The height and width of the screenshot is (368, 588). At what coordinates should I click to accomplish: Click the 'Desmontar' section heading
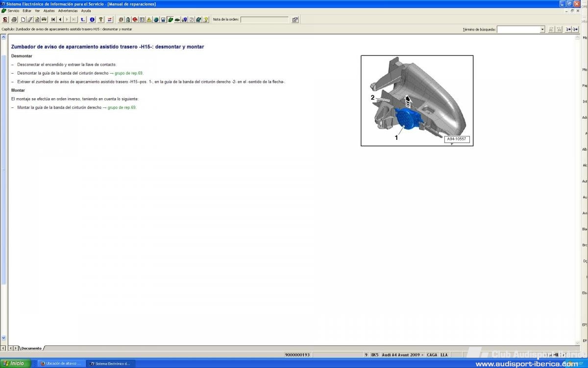[22, 56]
